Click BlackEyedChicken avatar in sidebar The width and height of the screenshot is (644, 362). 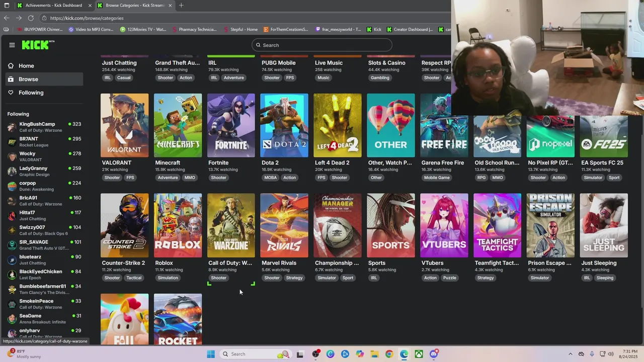(12, 275)
